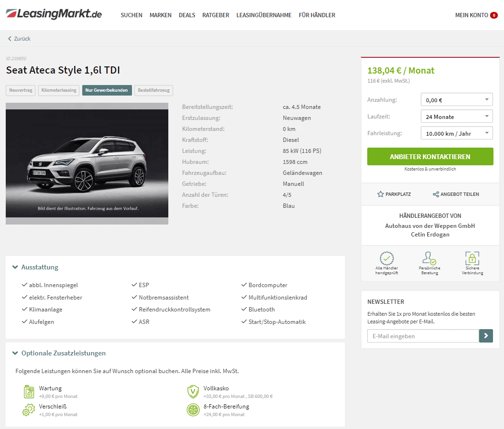This screenshot has width=504, height=429.
Task: Open the Fahrleistung km per Jahr dropdown
Action: coord(457,133)
